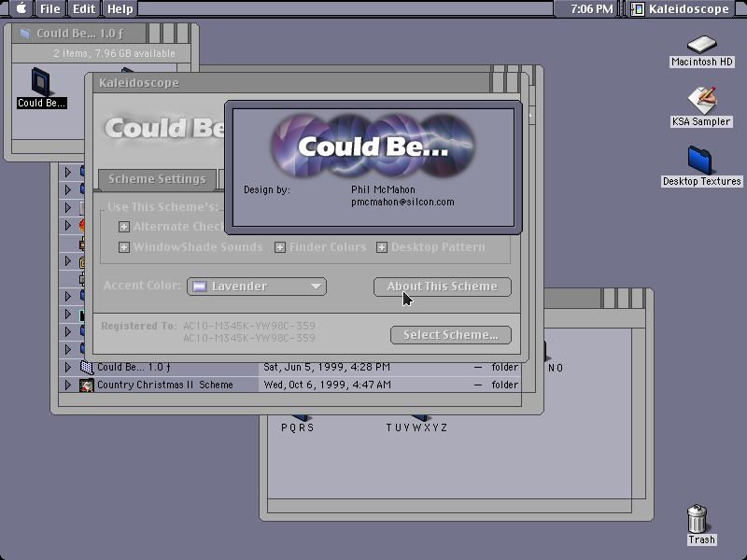Select the Country Christmas II Scheme row icon
This screenshot has height=560, width=747.
pyautogui.click(x=86, y=385)
